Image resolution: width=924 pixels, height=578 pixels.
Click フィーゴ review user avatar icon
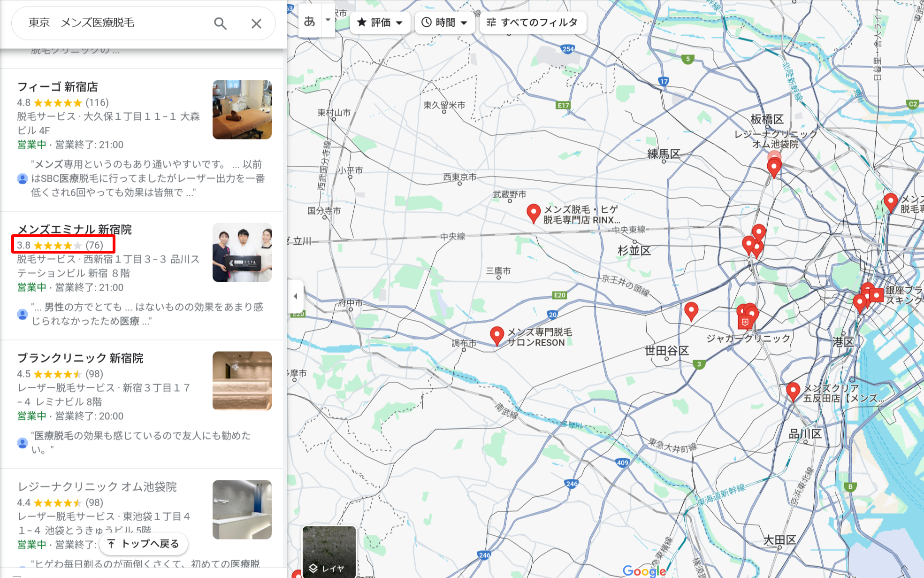tap(23, 178)
